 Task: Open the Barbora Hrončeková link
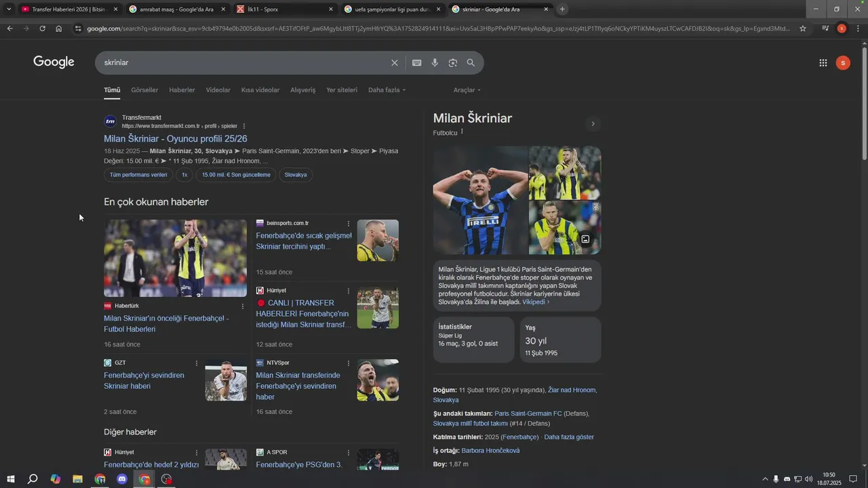coord(490,451)
